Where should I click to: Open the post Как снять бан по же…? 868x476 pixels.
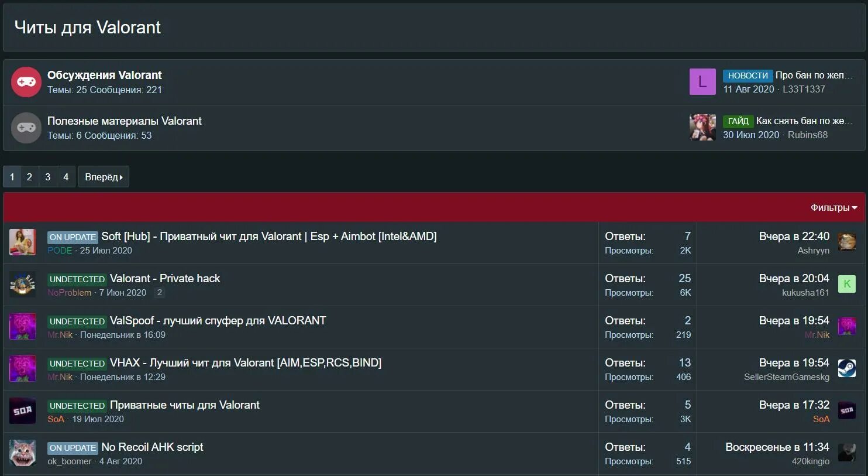click(x=804, y=121)
